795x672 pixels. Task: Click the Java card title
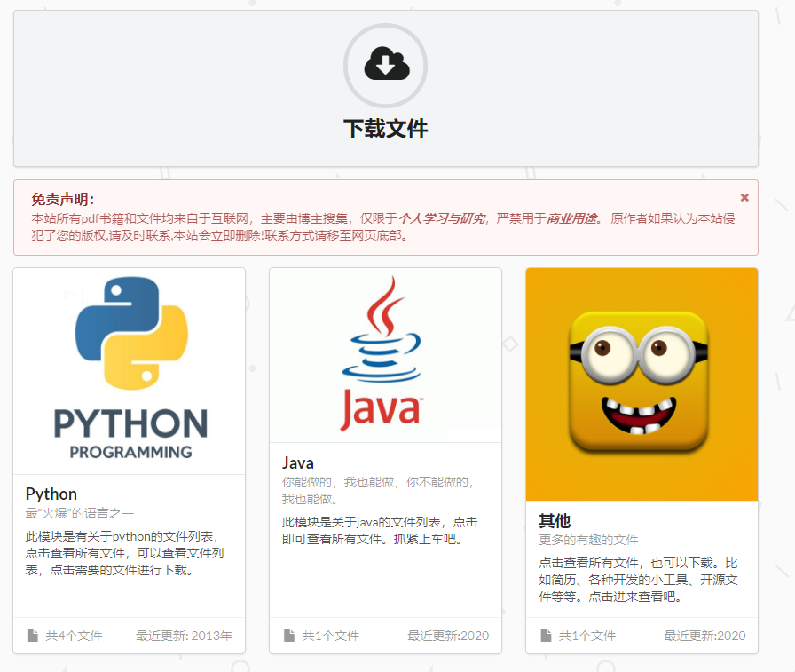(296, 462)
